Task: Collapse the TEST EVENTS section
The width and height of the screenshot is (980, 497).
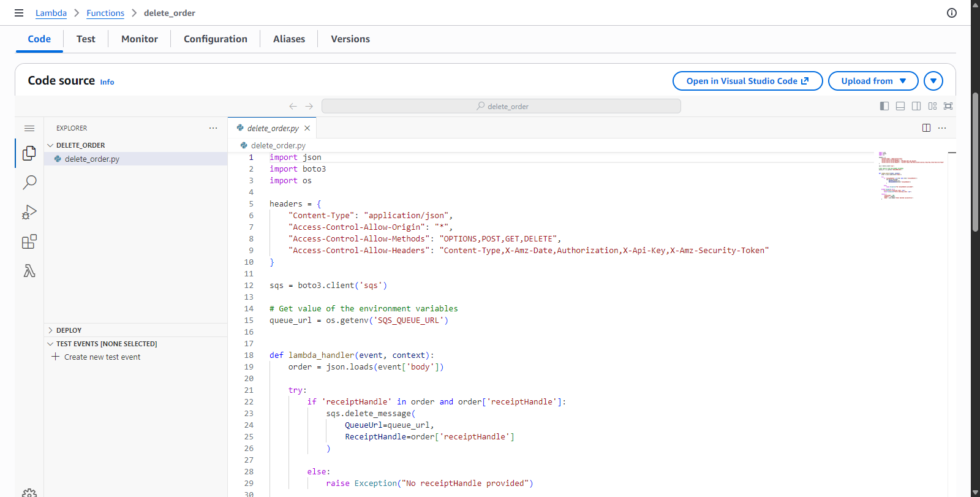Action: [x=50, y=344]
